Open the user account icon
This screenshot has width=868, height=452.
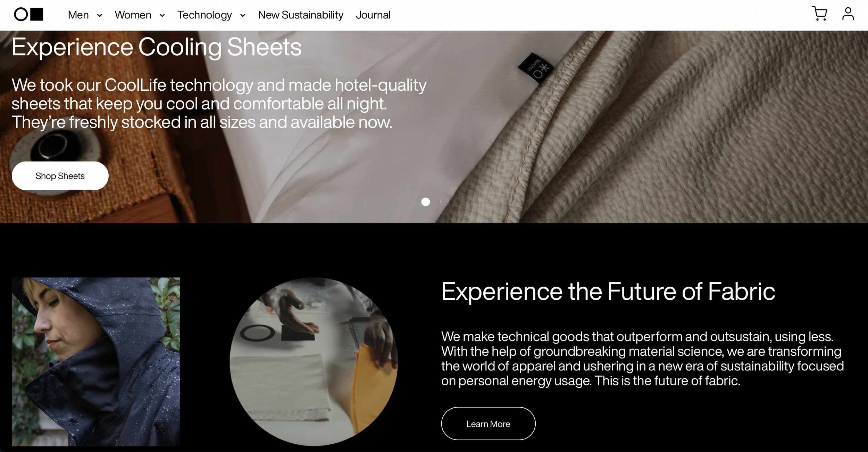pyautogui.click(x=848, y=14)
